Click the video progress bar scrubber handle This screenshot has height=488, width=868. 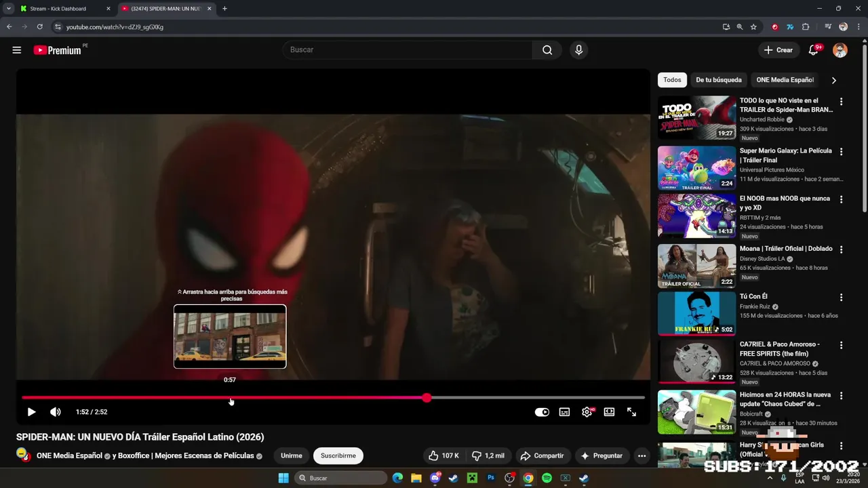427,398
